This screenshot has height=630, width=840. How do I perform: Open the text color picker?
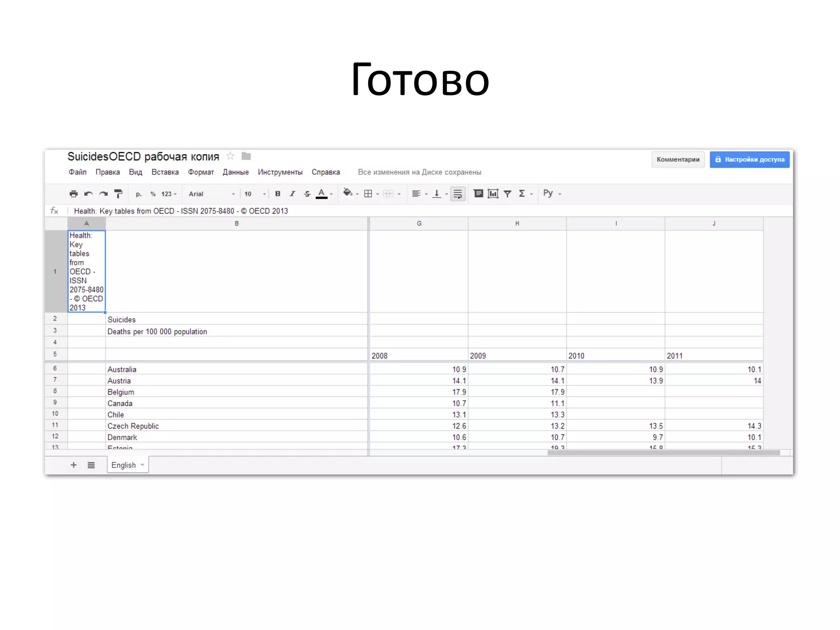point(324,194)
